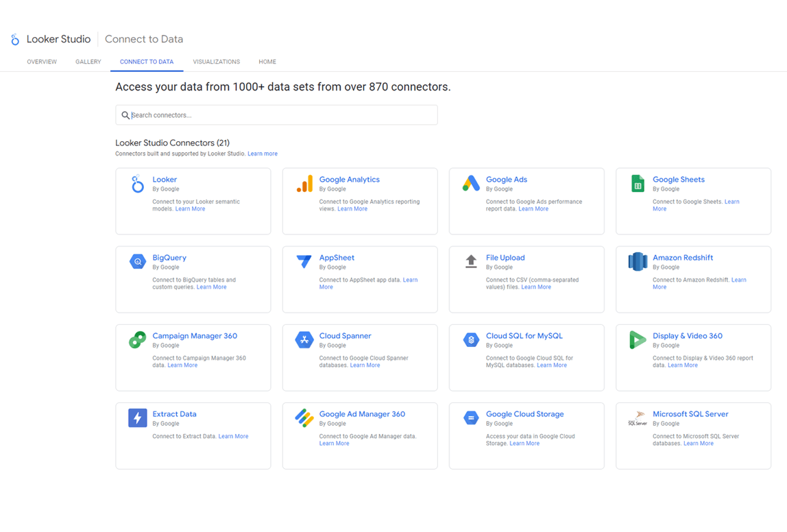Viewport: 787px width, 532px height.
Task: Choose the Google Cloud Storage title
Action: pos(524,414)
